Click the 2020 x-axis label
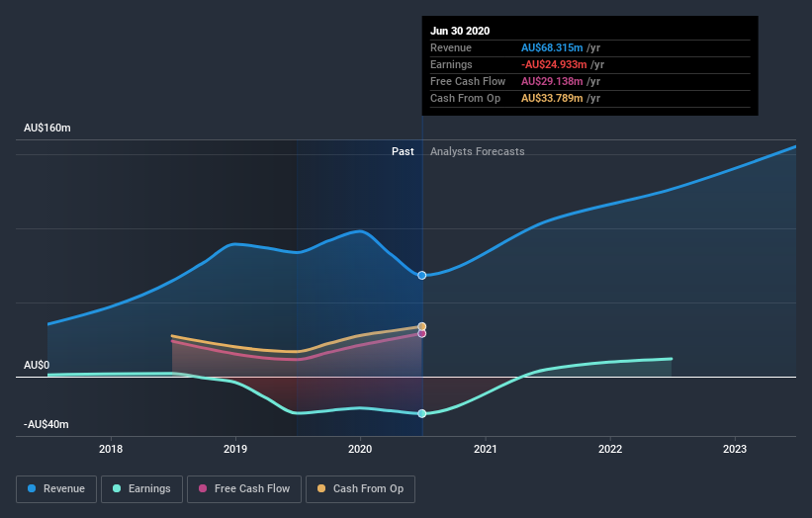Image resolution: width=812 pixels, height=518 pixels. click(x=360, y=449)
